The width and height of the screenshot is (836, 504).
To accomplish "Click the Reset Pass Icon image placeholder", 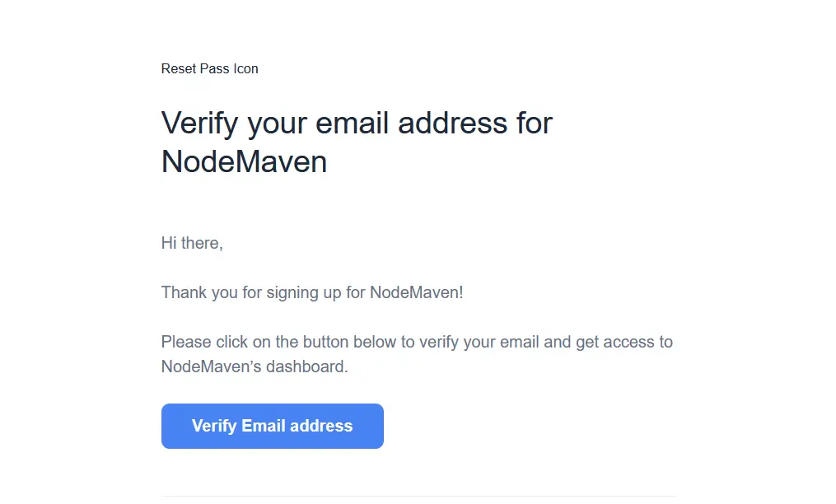I will point(209,69).
